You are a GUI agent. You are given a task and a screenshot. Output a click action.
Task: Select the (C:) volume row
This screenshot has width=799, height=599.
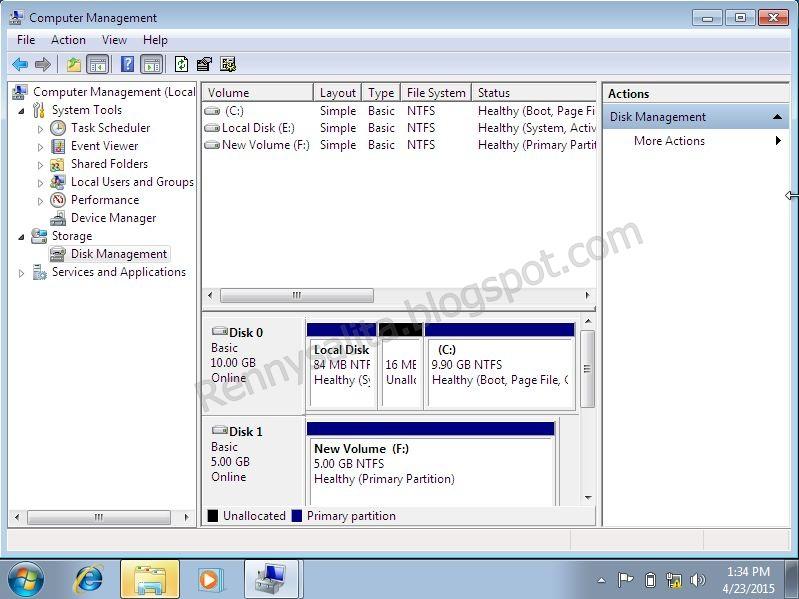[399, 111]
